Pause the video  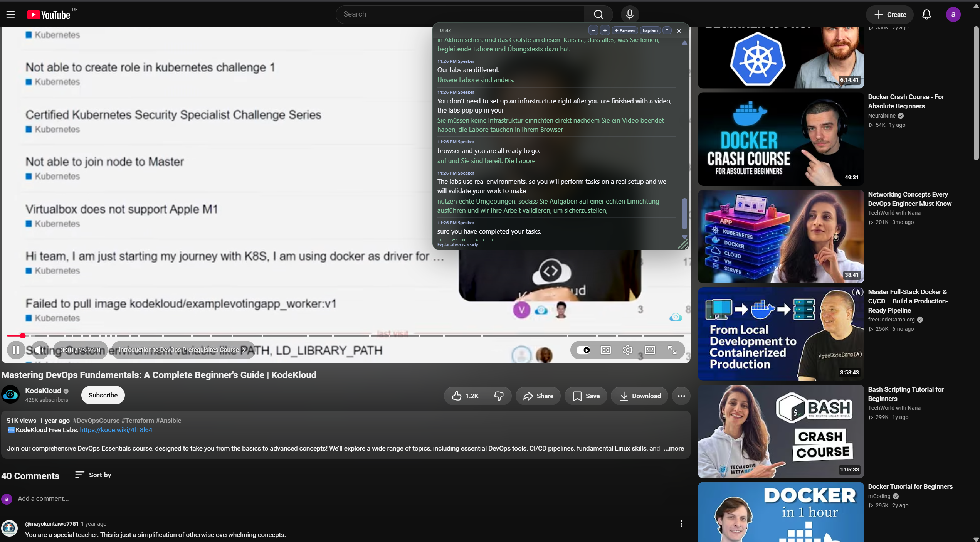point(16,350)
